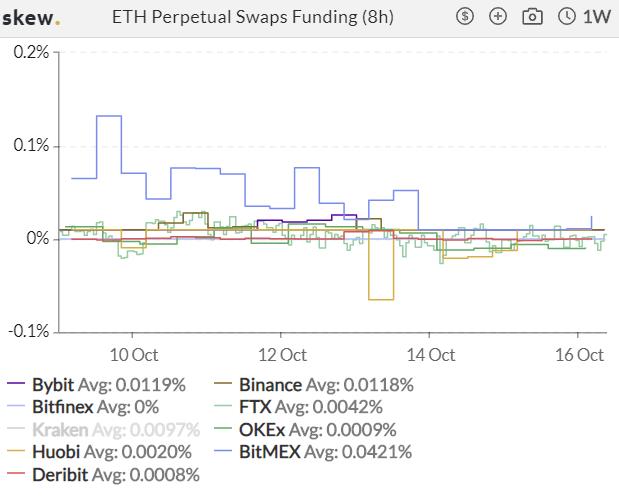Toggle BitMEX series in legend
619x496 pixels.
pyautogui.click(x=313, y=452)
